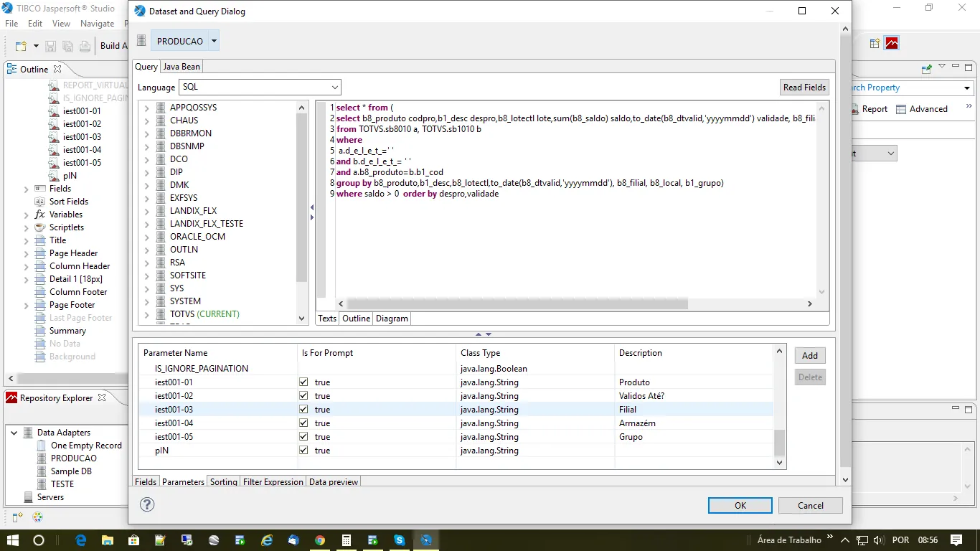Toggle pIN parameter prompt checkbox

click(303, 451)
